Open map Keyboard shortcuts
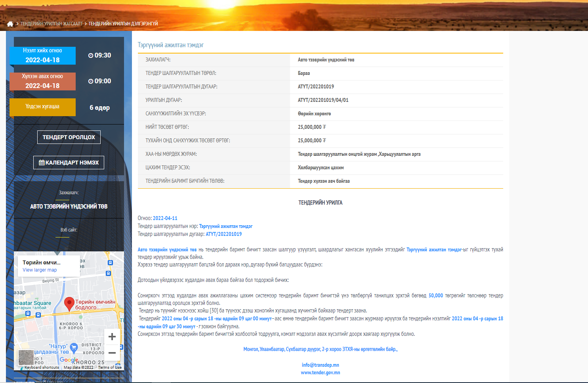The image size is (588, 383). click(42, 368)
